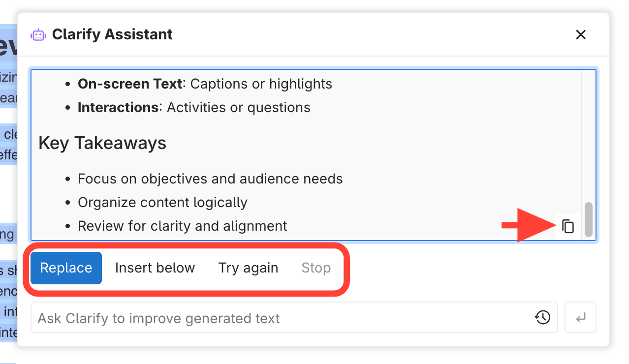
Task: Focus the Ask Clarify input field
Action: [x=281, y=318]
